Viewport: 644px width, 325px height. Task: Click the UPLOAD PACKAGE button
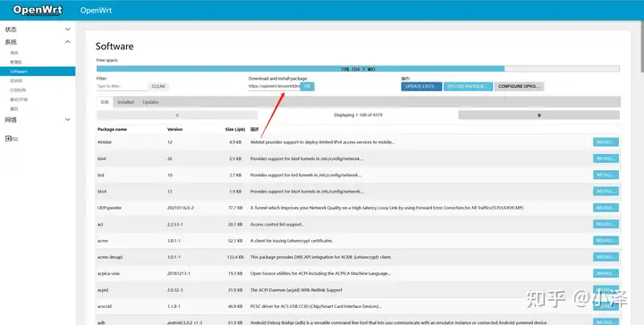point(468,86)
